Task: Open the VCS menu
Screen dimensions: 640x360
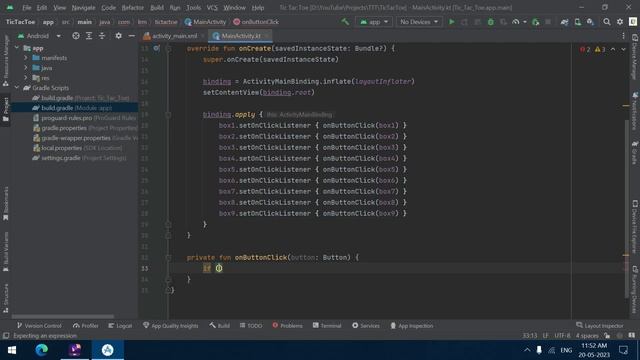Action: 212,7
